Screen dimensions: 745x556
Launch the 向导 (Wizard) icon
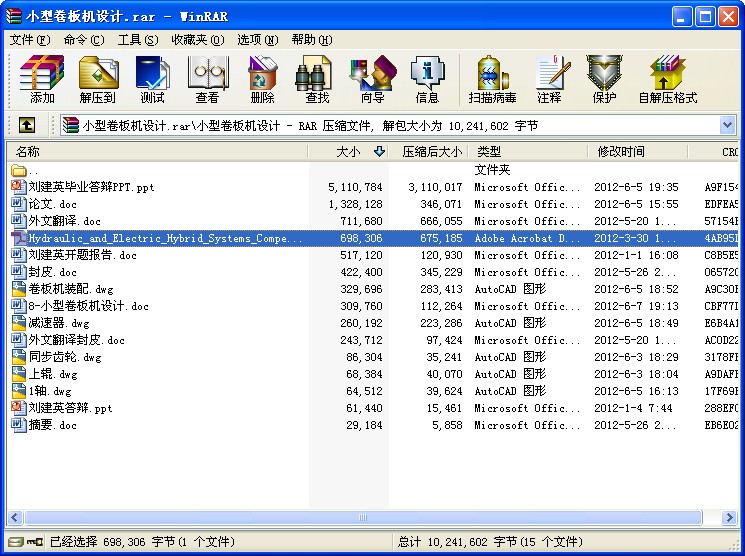tap(372, 79)
